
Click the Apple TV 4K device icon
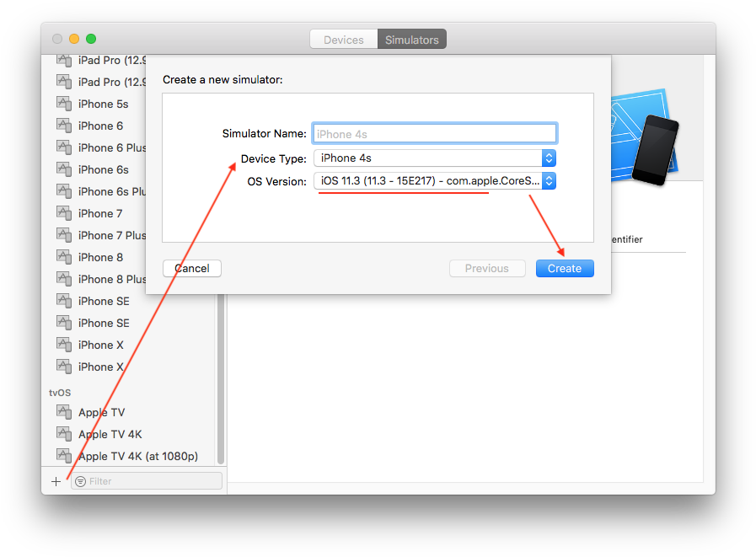point(65,433)
